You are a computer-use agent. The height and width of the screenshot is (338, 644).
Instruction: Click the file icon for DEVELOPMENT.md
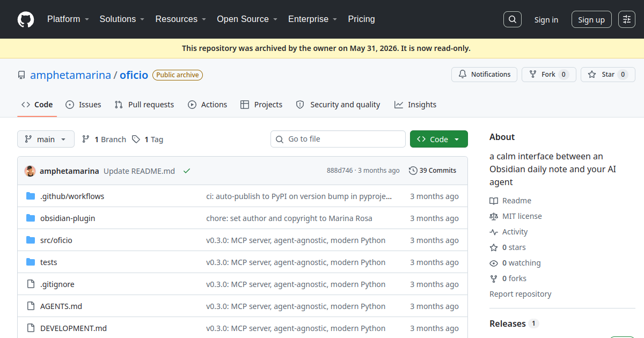pyautogui.click(x=31, y=328)
